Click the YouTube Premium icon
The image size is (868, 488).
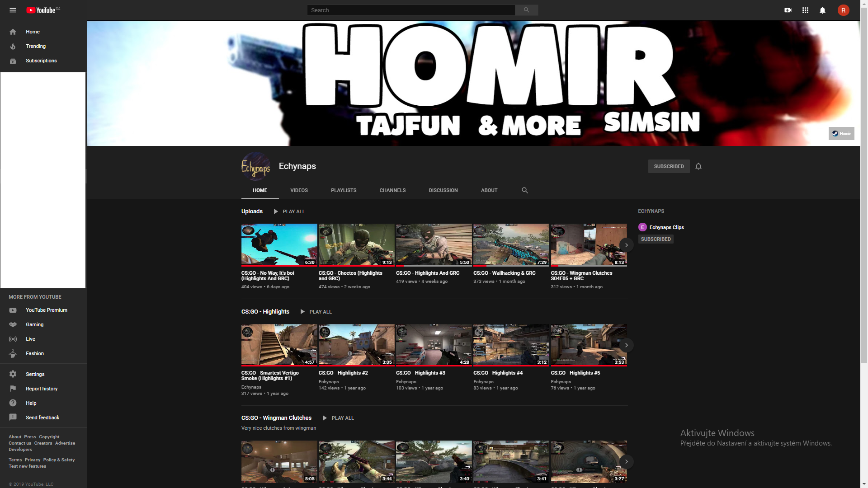click(13, 310)
